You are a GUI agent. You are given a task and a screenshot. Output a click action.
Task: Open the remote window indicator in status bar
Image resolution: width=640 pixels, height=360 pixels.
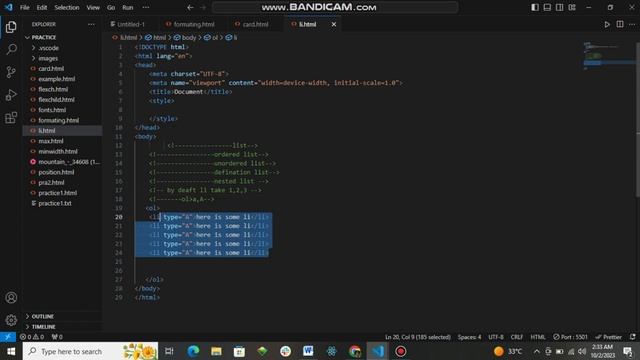coord(8,337)
